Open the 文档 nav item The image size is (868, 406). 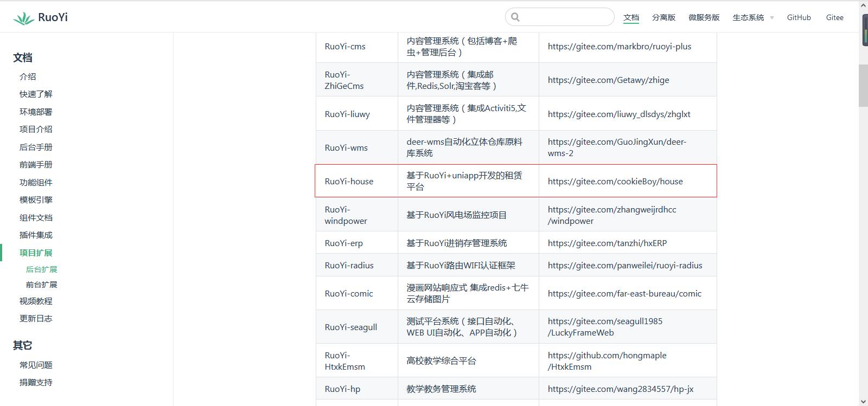click(631, 17)
